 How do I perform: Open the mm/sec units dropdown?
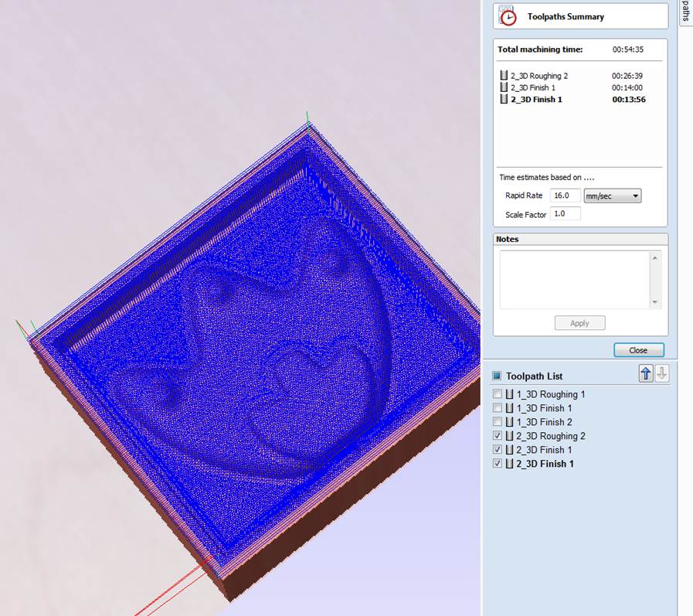613,196
